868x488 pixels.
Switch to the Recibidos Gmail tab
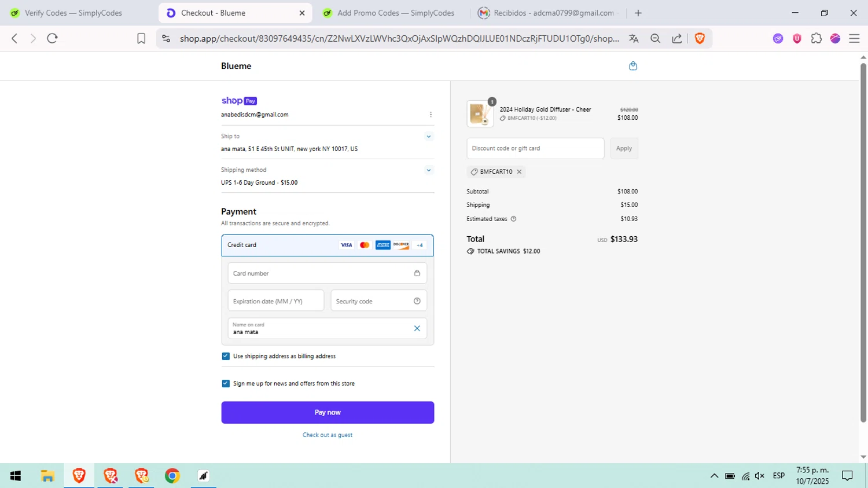[x=547, y=13]
